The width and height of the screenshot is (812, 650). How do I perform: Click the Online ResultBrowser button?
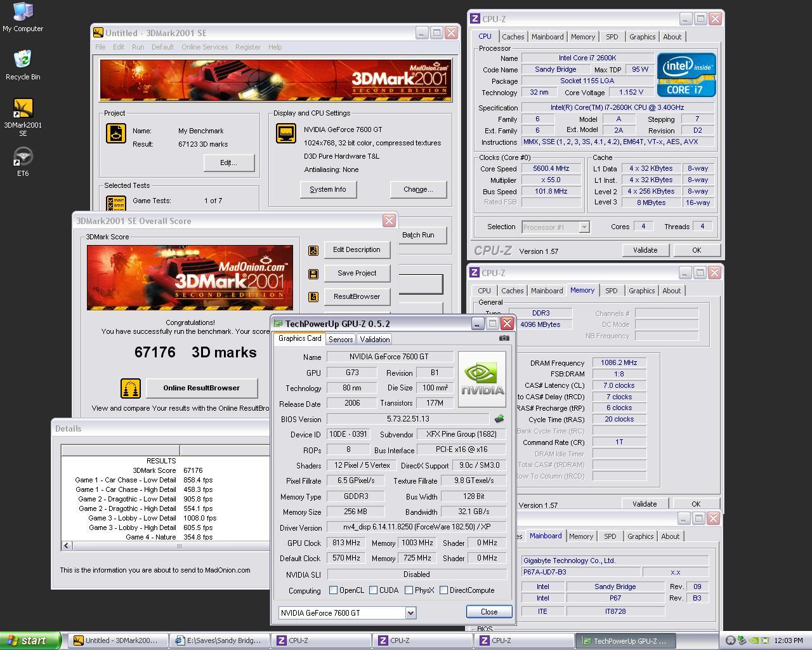click(202, 388)
